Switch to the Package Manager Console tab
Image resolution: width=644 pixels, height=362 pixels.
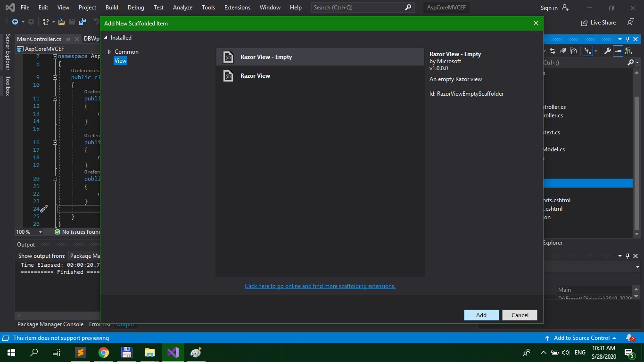[50, 324]
